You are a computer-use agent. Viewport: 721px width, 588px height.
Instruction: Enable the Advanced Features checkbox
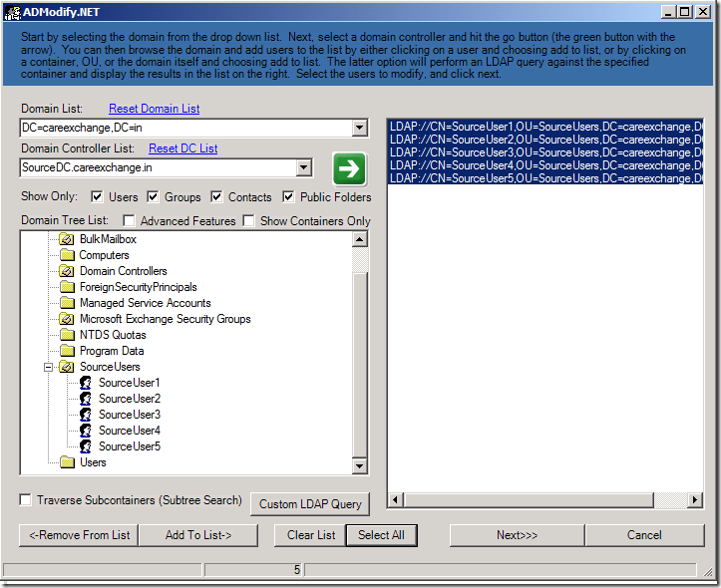click(x=130, y=221)
